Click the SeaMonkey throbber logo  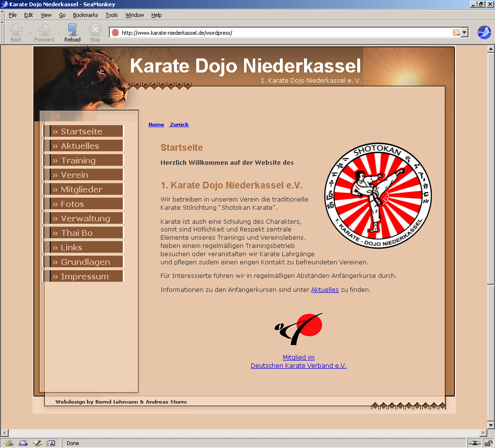(x=484, y=32)
